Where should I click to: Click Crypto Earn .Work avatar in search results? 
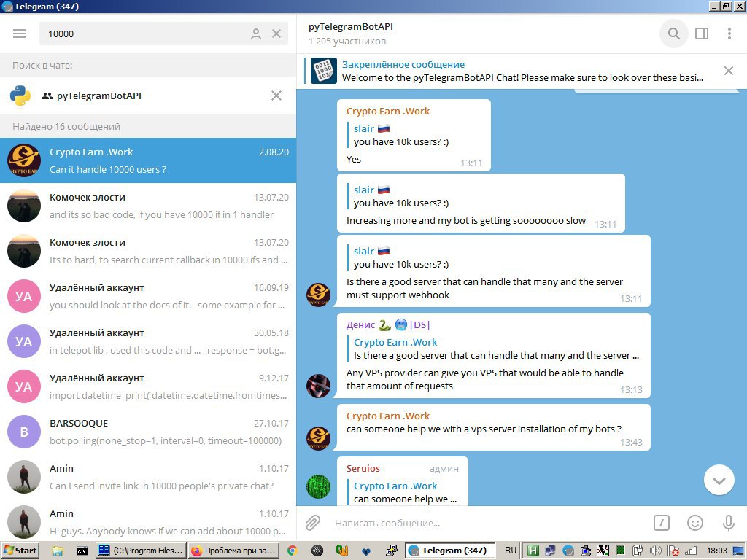pyautogui.click(x=24, y=160)
